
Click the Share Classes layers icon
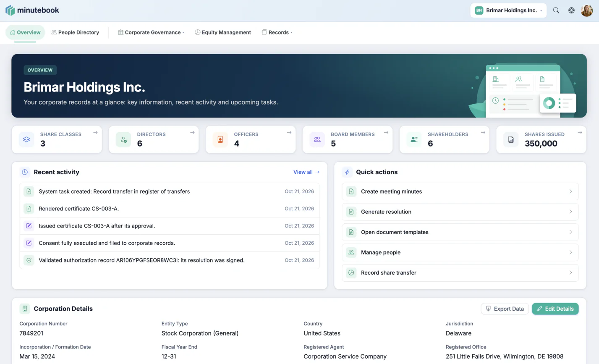[26, 139]
